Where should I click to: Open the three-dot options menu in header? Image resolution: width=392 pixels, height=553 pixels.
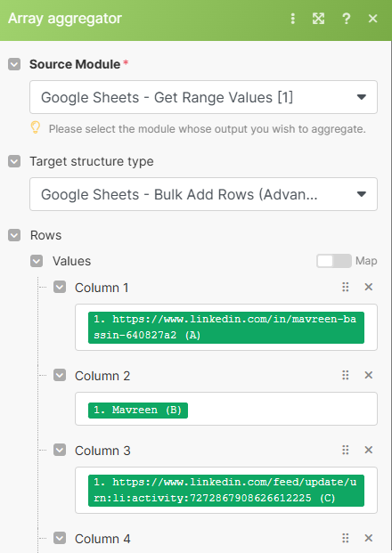tap(292, 19)
